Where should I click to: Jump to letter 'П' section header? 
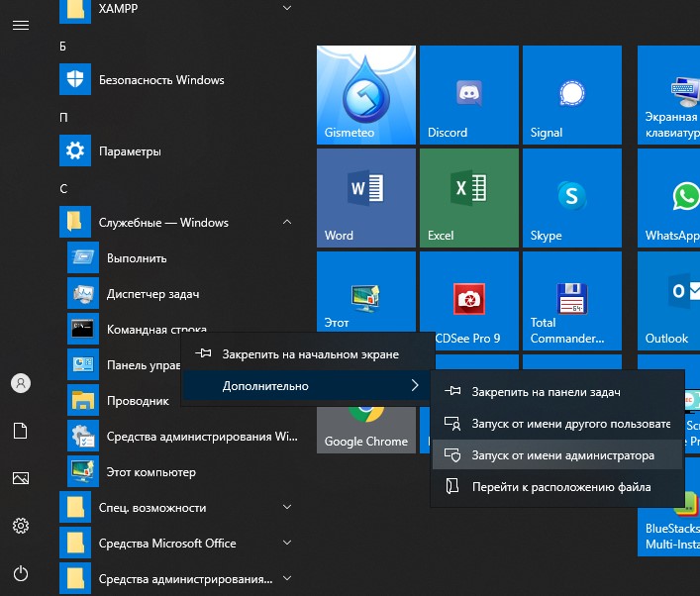tap(63, 118)
